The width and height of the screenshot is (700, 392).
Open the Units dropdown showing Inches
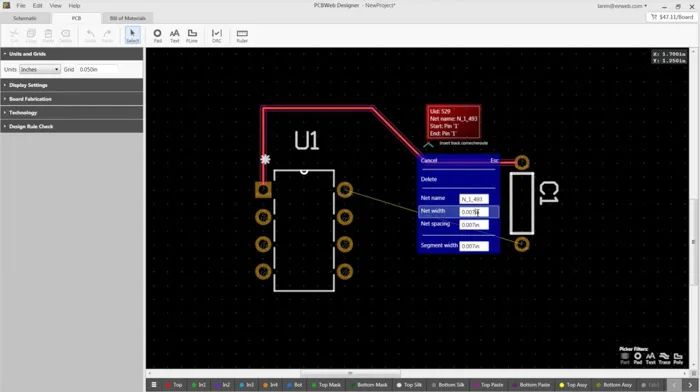(40, 70)
